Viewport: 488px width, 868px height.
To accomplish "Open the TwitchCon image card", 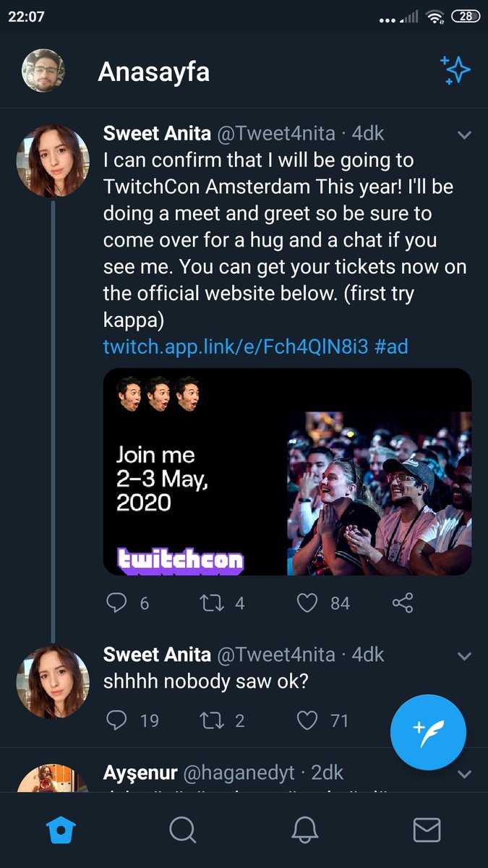I will point(287,472).
